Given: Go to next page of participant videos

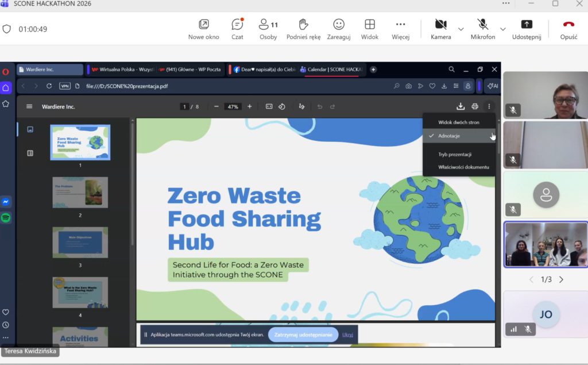Looking at the screenshot, I should [x=561, y=279].
